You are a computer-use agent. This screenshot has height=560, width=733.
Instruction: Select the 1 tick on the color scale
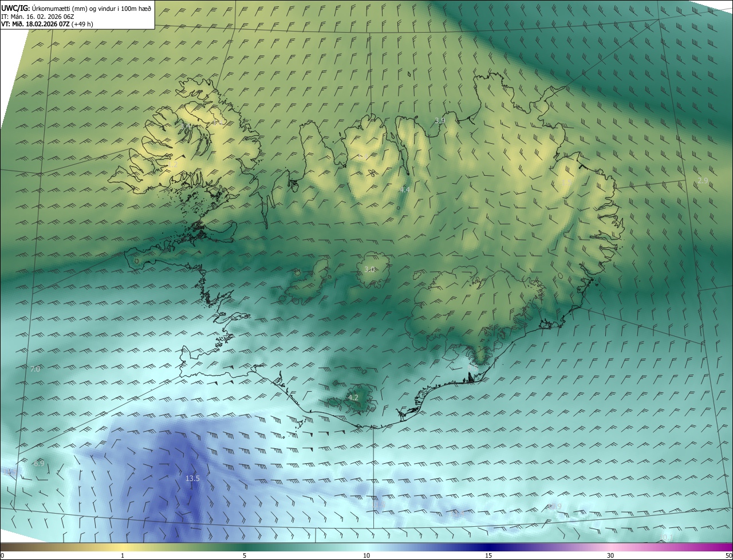[123, 555]
